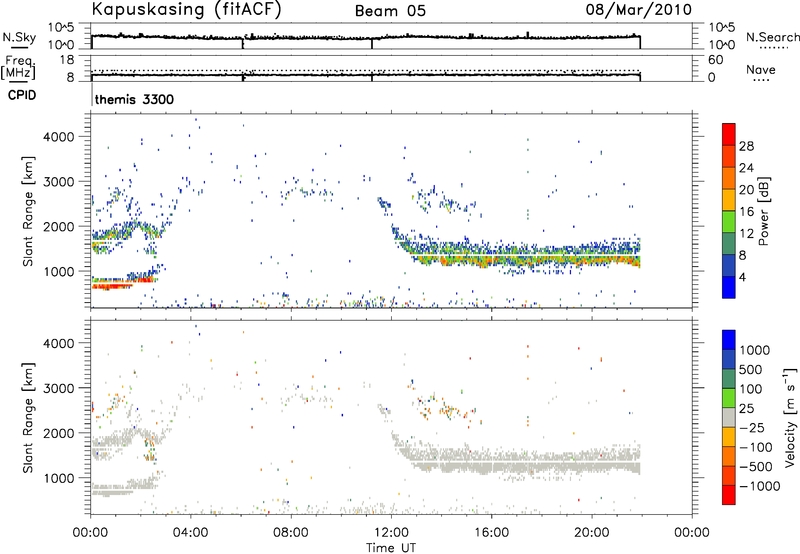Click the '4000' tick on power panel
800x554 pixels.
pos(59,137)
